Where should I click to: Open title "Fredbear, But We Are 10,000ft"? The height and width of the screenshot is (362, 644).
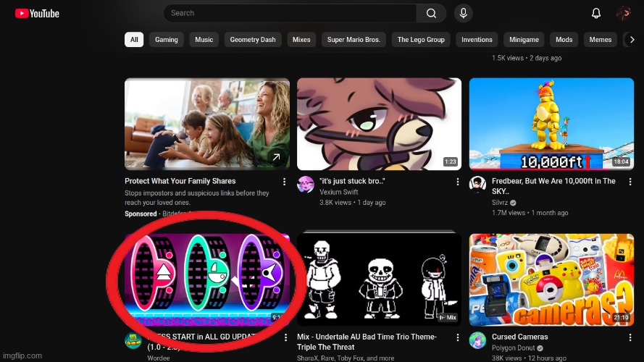[553, 186]
